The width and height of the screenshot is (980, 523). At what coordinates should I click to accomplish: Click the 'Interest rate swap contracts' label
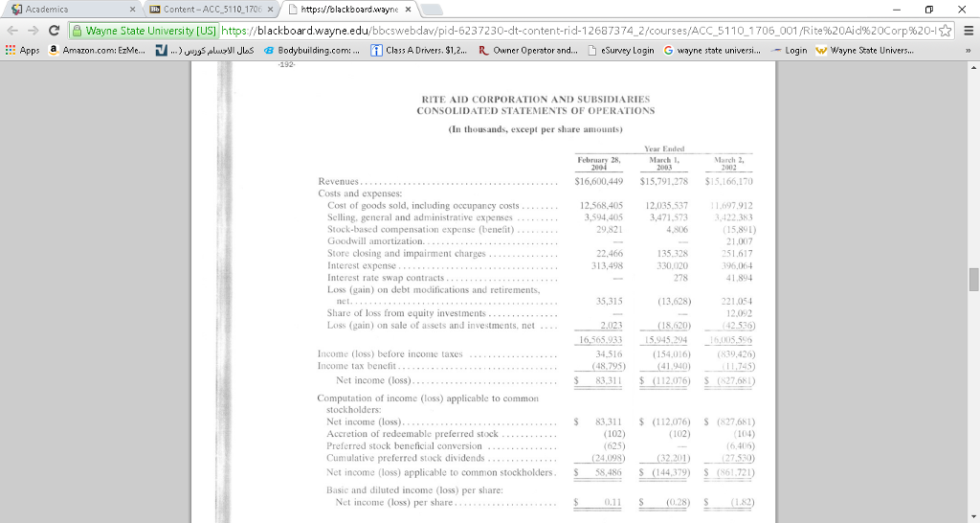pos(386,277)
